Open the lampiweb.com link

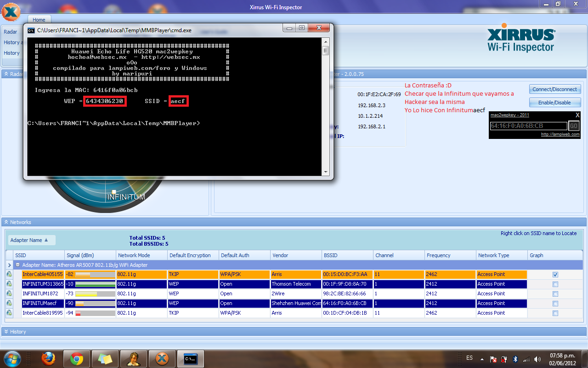tap(560, 134)
